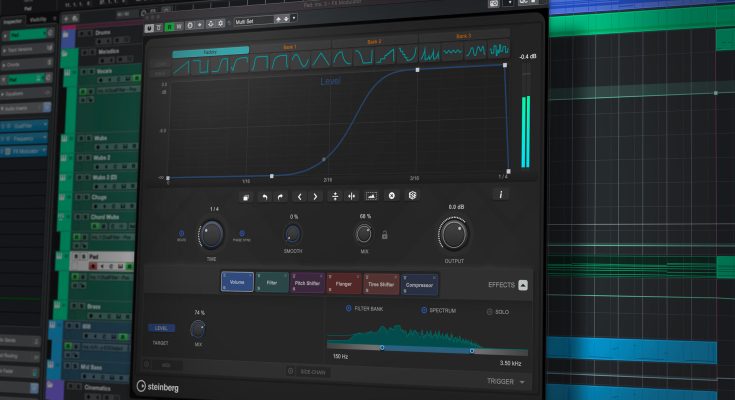Click the undo arrow below the curve editor
This screenshot has height=400, width=735.
pos(262,196)
